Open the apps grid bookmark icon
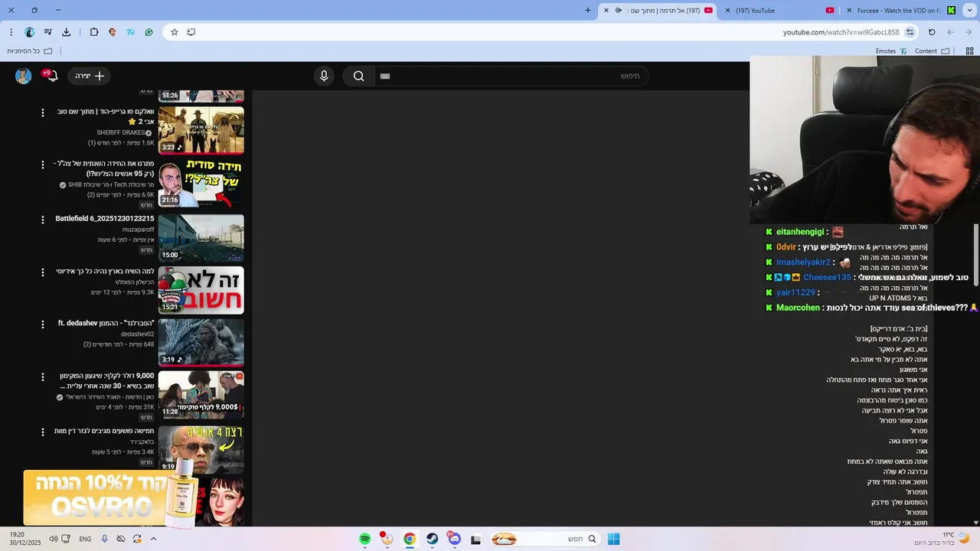 [x=970, y=51]
